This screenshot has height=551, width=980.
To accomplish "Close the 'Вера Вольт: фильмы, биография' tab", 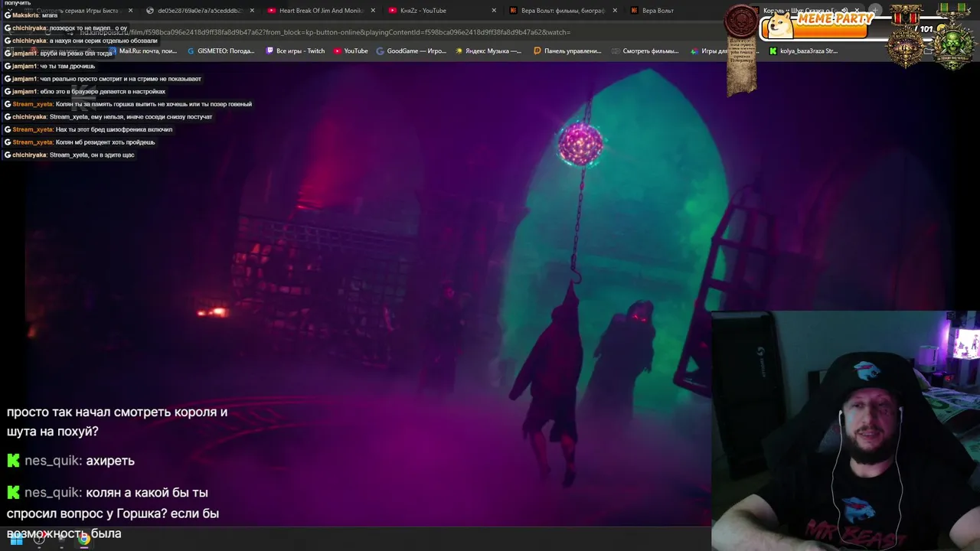I will click(615, 11).
